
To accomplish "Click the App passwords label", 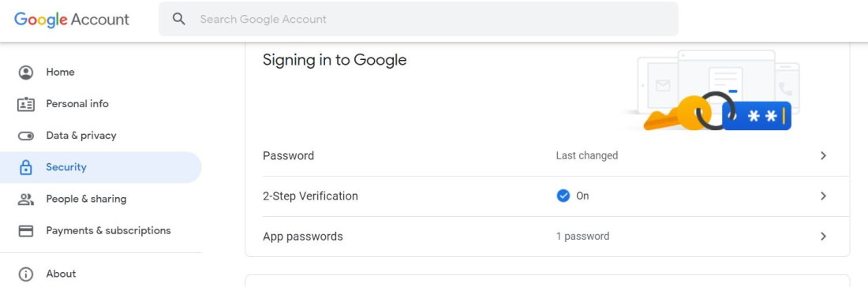I will [303, 237].
